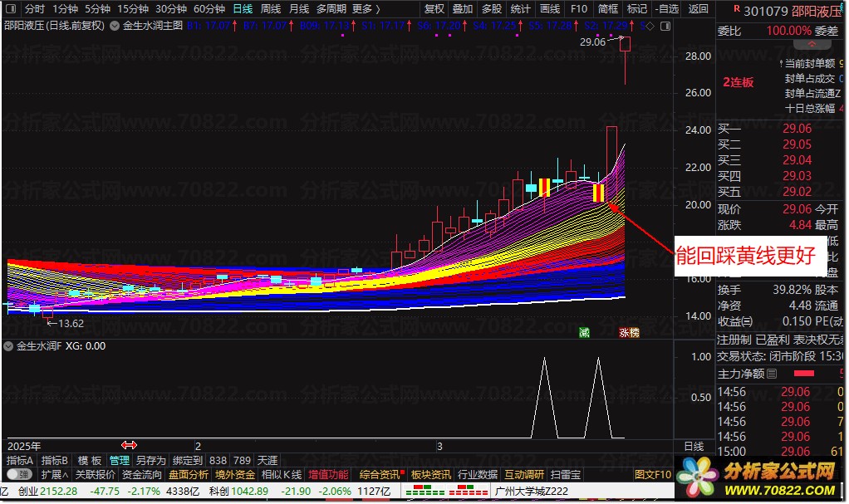Select the 日线 daily period tab
Viewport: 849px width, 504px height.
click(x=243, y=8)
